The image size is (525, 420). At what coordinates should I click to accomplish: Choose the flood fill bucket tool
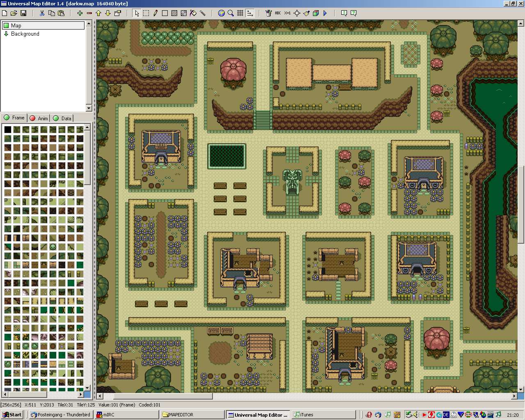tap(193, 13)
